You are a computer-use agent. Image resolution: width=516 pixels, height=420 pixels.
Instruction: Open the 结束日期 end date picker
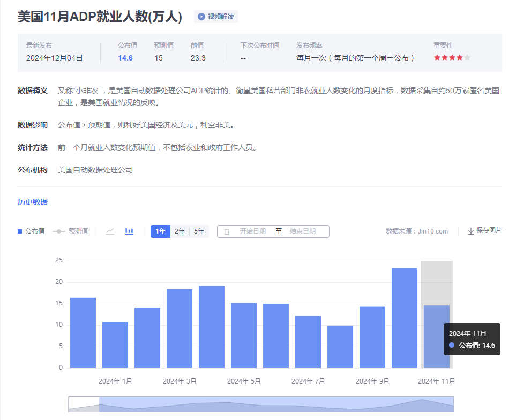pos(303,231)
